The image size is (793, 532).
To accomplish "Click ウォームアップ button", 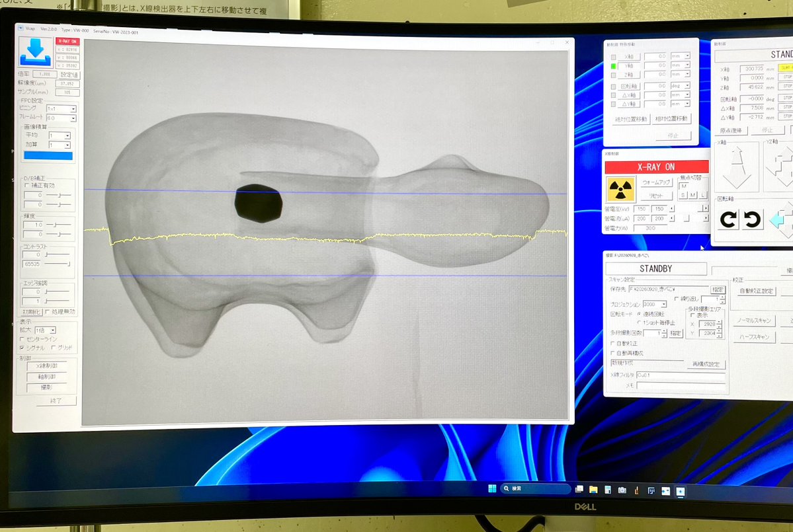I will tap(656, 182).
